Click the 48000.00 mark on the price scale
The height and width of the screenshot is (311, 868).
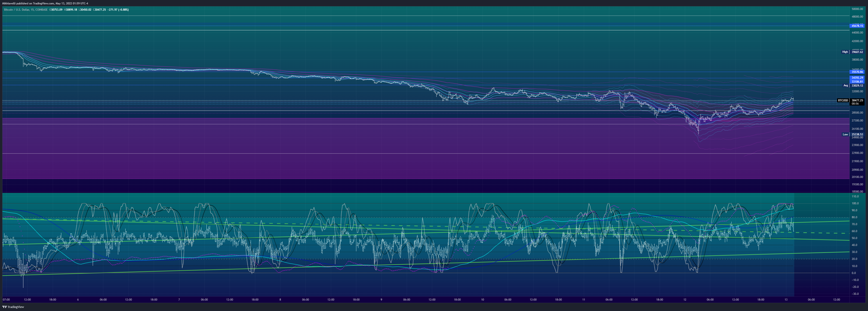pyautogui.click(x=857, y=16)
